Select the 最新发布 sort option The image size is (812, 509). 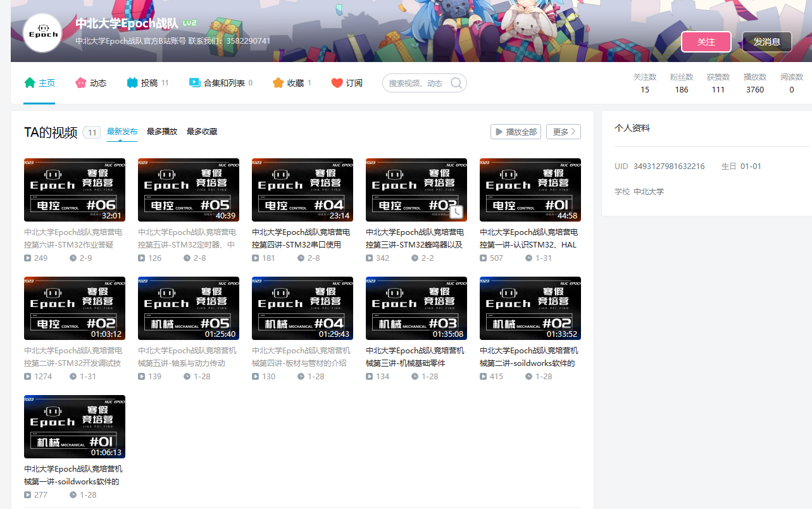tap(122, 132)
